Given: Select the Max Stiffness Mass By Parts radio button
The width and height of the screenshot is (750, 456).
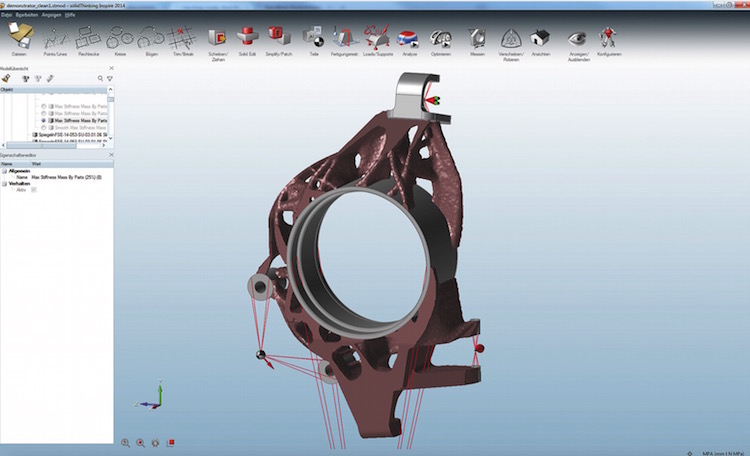Looking at the screenshot, I should pyautogui.click(x=44, y=120).
